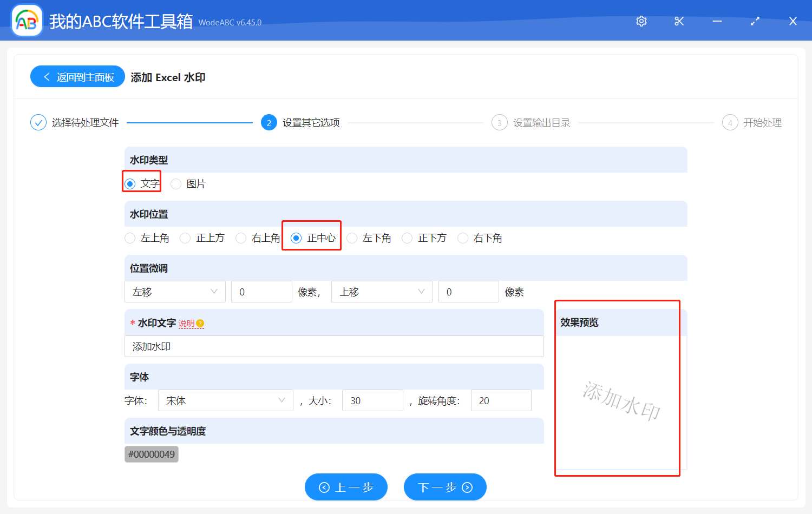Click step 4 开始处理 indicator circle
The width and height of the screenshot is (812, 514).
[730, 122]
